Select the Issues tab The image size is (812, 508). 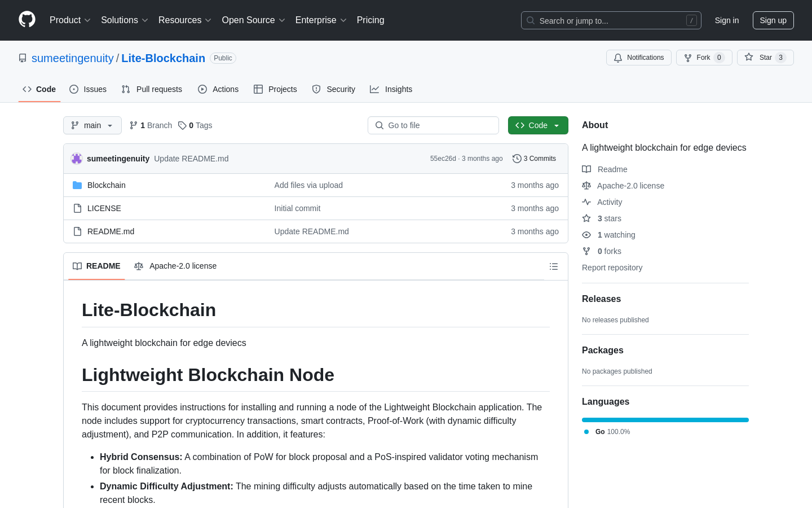point(88,89)
